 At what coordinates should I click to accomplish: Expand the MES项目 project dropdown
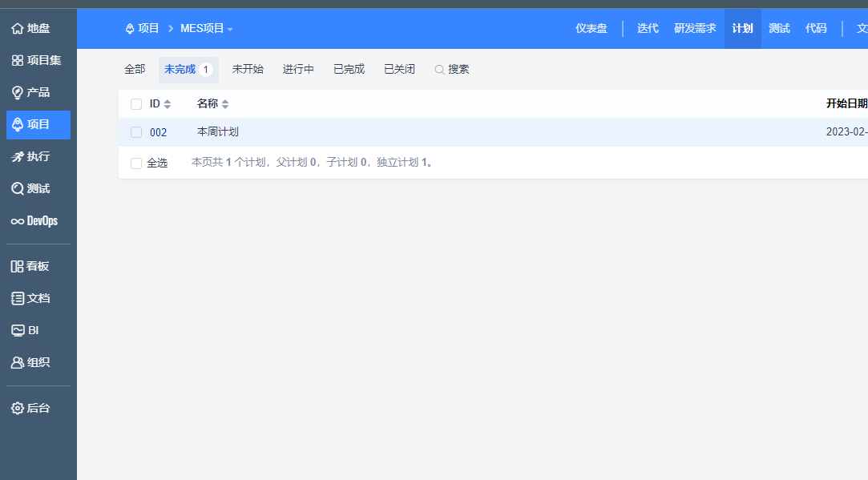[x=207, y=28]
